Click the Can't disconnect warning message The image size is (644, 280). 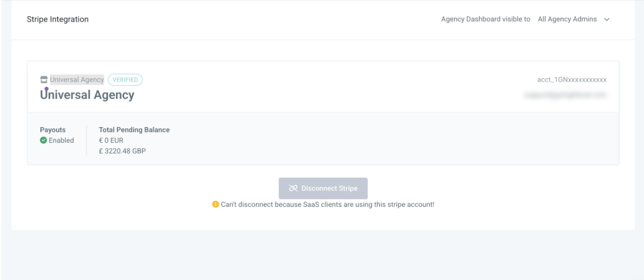tap(327, 204)
